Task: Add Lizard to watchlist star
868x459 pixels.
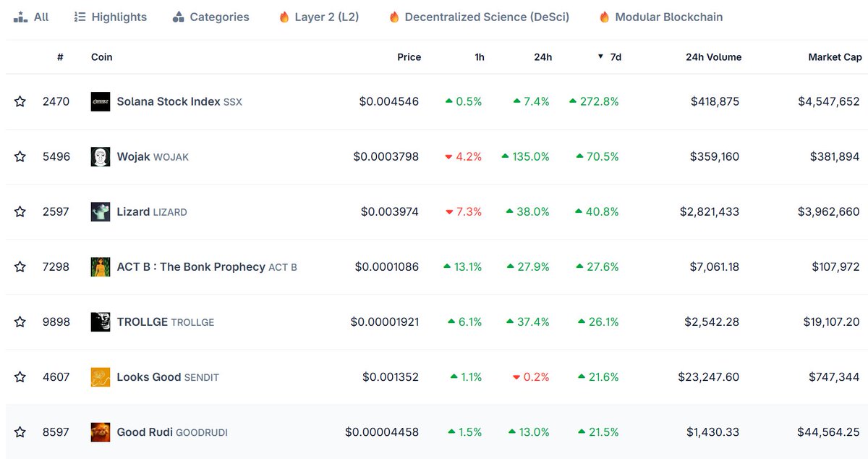Action: coord(20,211)
